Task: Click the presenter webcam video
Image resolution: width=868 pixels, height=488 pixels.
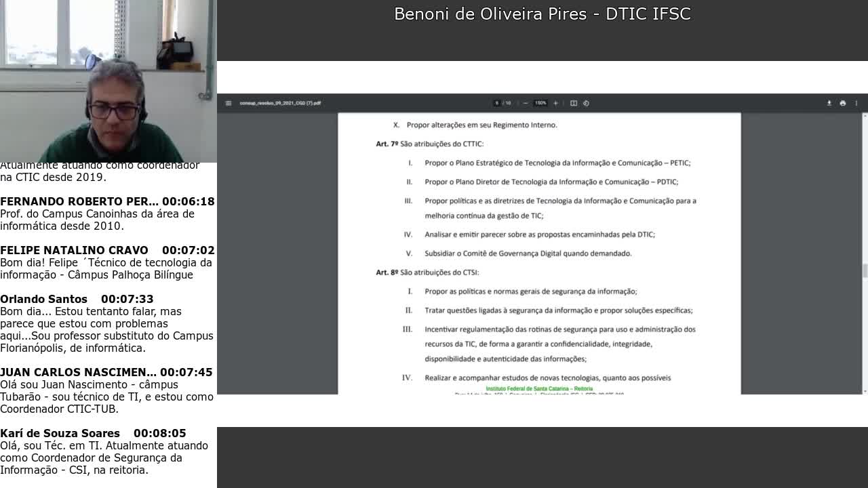Action: 108,81
